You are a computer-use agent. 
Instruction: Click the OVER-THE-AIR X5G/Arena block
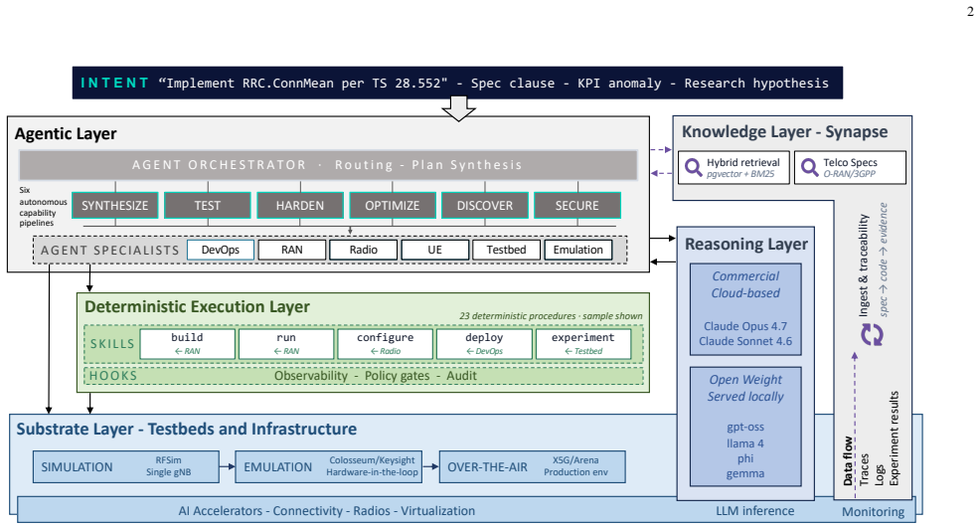pyautogui.click(x=533, y=466)
